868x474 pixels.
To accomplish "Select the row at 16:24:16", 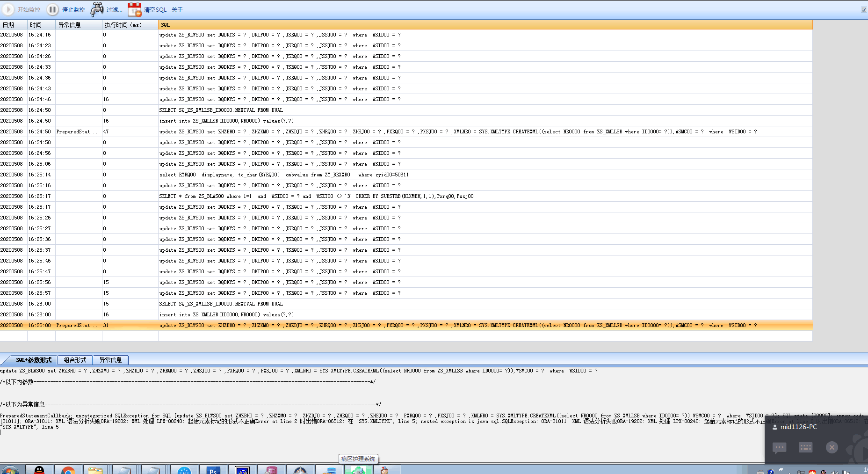I will [x=406, y=35].
